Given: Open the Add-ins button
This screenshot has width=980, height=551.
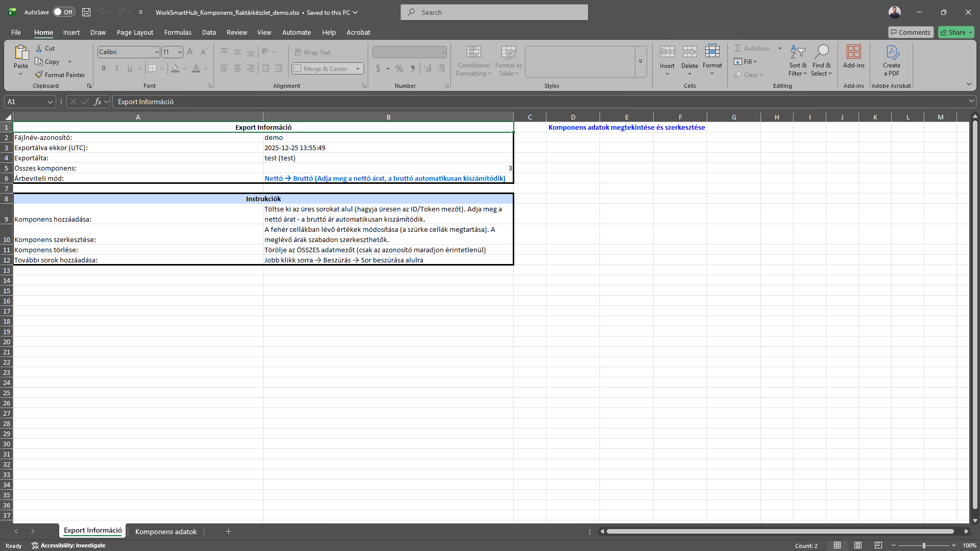Looking at the screenshot, I should [x=854, y=57].
